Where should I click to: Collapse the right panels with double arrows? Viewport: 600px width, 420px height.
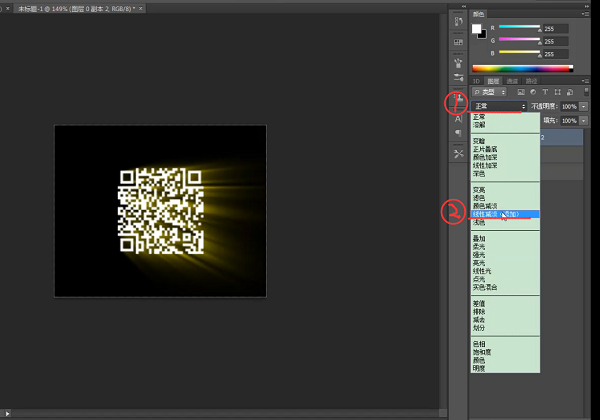(x=587, y=7)
